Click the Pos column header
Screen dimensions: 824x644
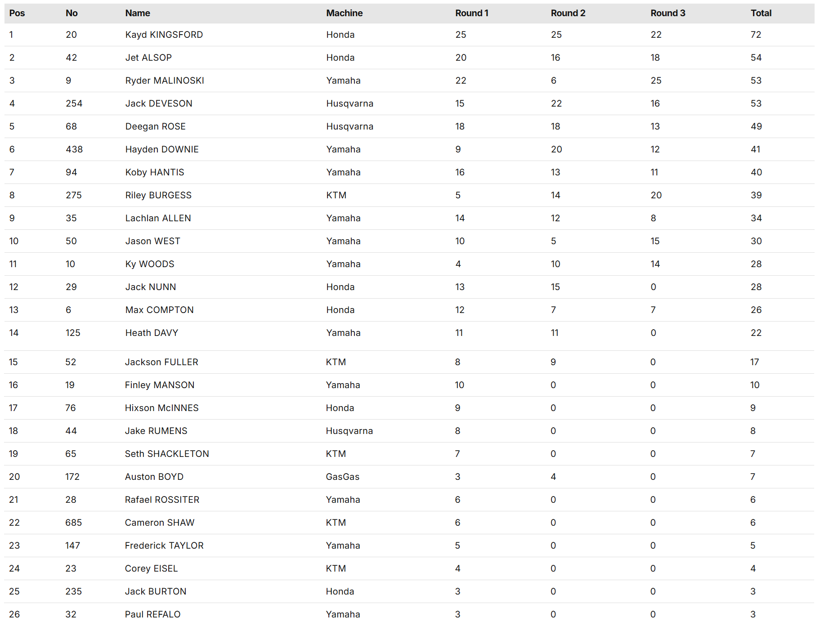click(x=17, y=13)
